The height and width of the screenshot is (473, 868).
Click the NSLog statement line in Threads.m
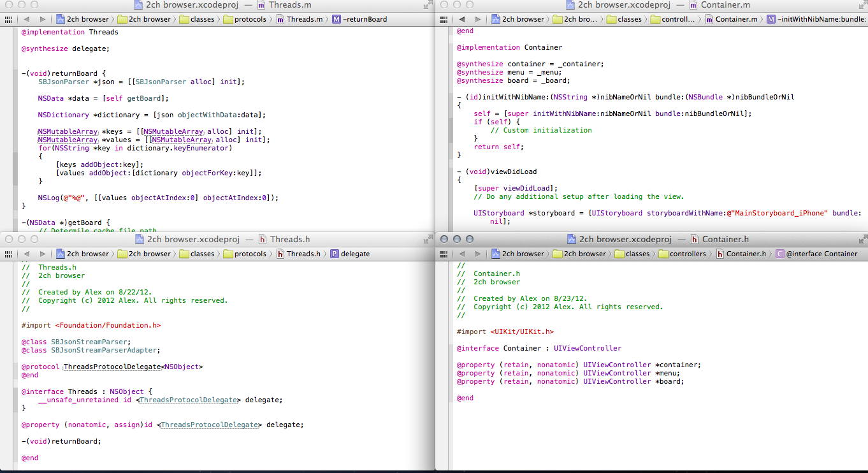(158, 198)
